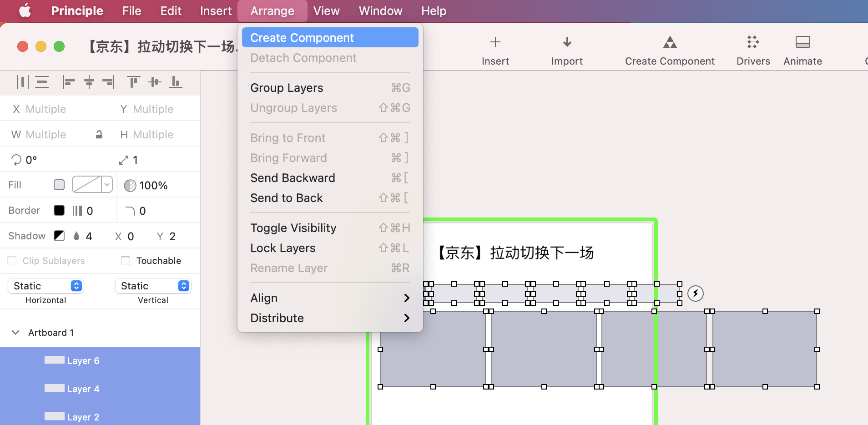This screenshot has height=425, width=868.
Task: Click the Shadow color swatch
Action: [x=59, y=236]
